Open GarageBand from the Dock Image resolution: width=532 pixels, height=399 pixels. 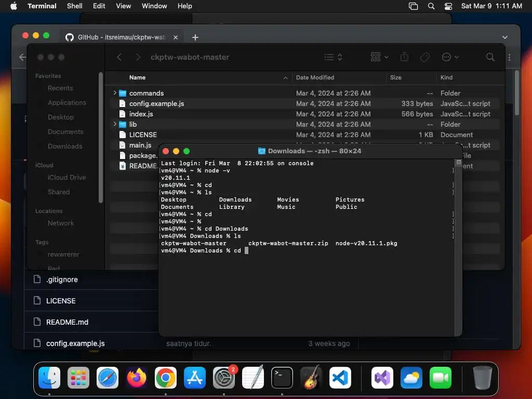pyautogui.click(x=311, y=378)
